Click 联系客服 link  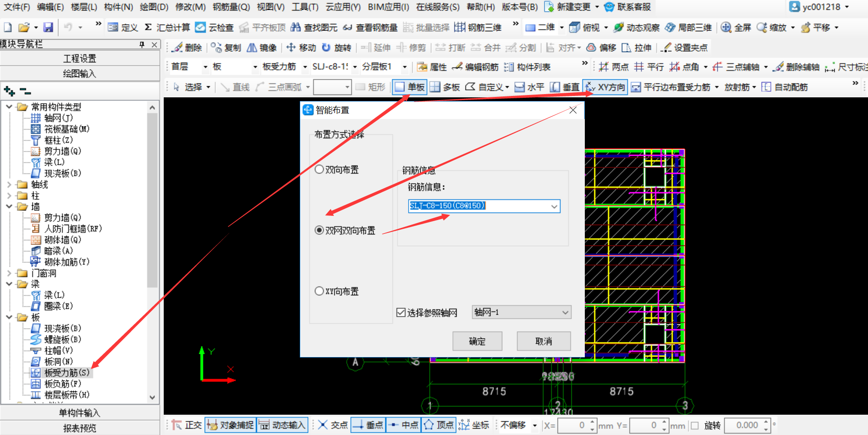point(628,7)
